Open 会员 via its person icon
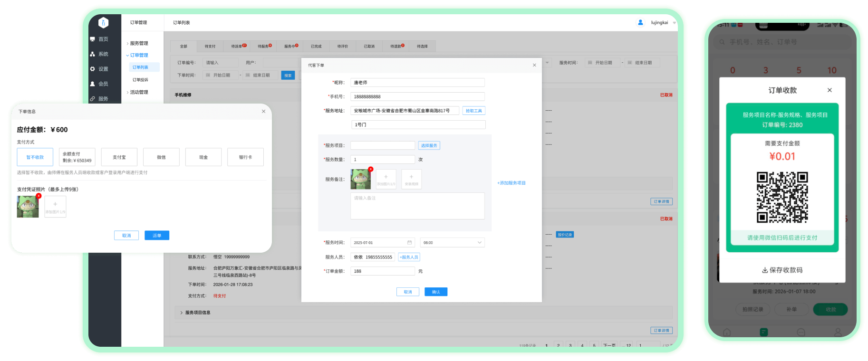The height and width of the screenshot is (361, 868). click(92, 84)
